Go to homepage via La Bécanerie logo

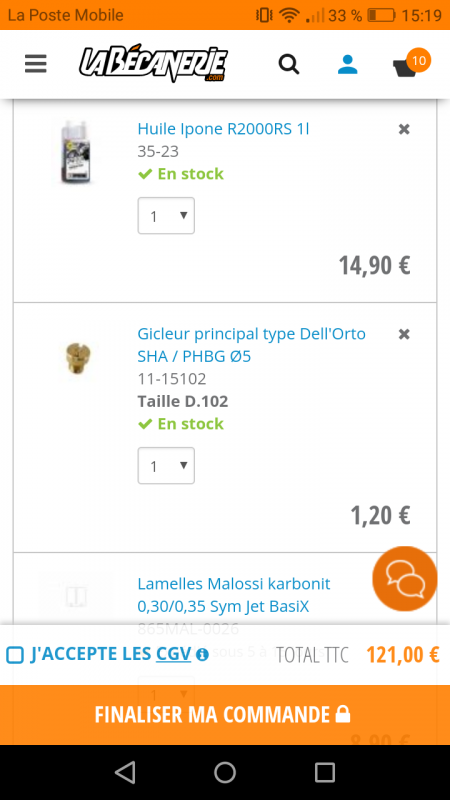click(x=153, y=63)
